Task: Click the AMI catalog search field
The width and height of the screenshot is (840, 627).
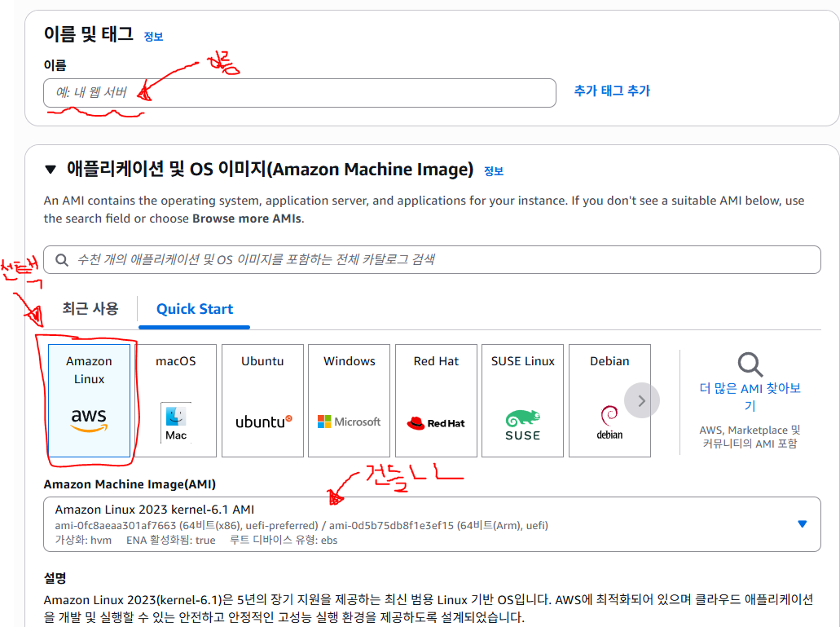Action: [432, 260]
